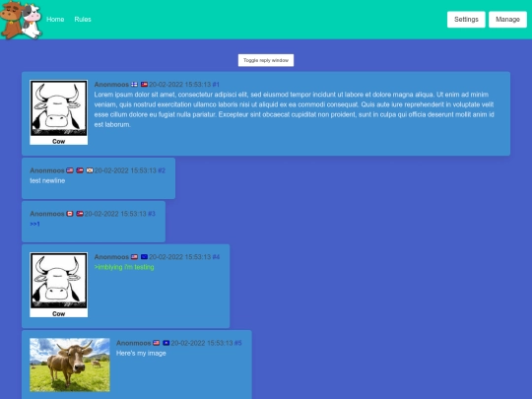Click post number #2 link
The height and width of the screenshot is (399, 532).
[162, 170]
